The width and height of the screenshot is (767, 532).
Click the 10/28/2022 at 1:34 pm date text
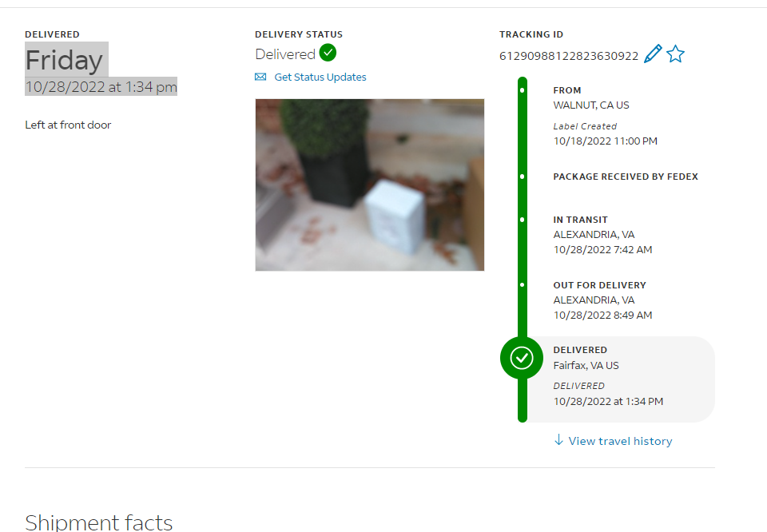point(101,86)
